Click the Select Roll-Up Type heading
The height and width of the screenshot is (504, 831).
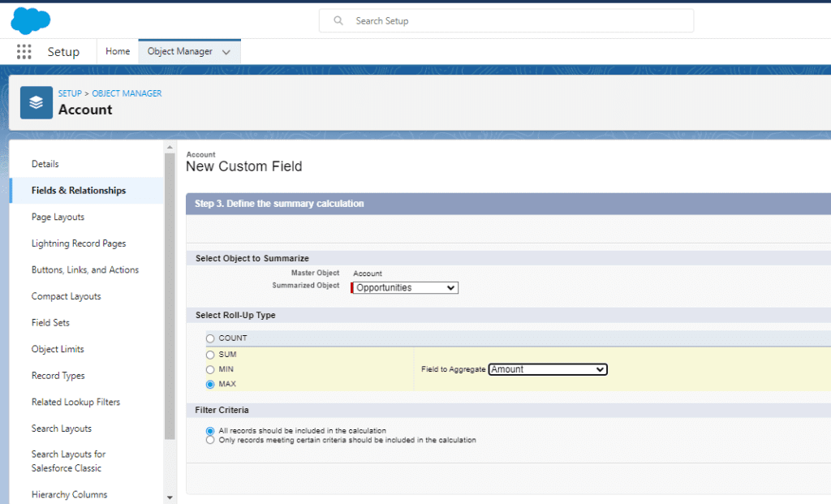[235, 315]
